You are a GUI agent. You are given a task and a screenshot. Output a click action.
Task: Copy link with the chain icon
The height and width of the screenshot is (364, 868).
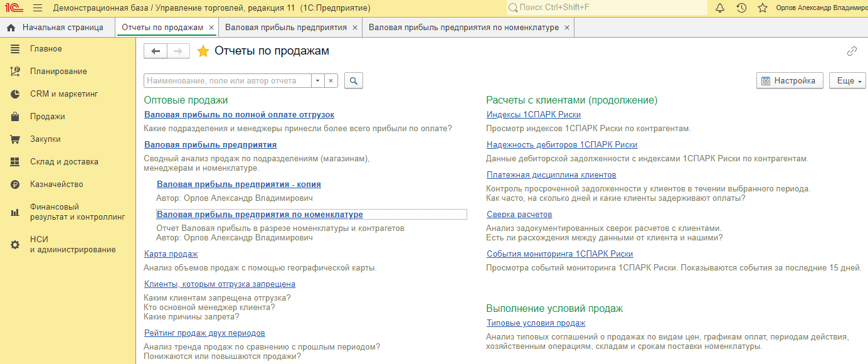pyautogui.click(x=852, y=51)
